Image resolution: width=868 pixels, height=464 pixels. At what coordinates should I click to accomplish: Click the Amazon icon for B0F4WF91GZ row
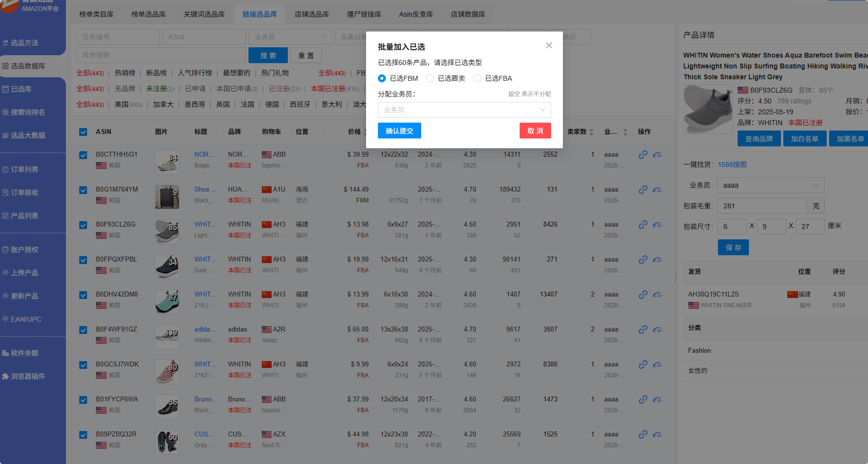657,330
